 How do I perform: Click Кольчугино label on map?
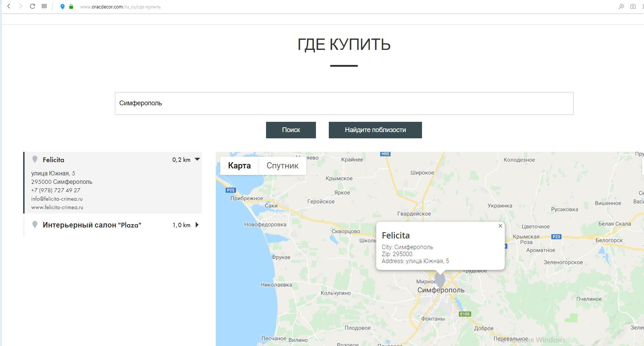coord(335,293)
